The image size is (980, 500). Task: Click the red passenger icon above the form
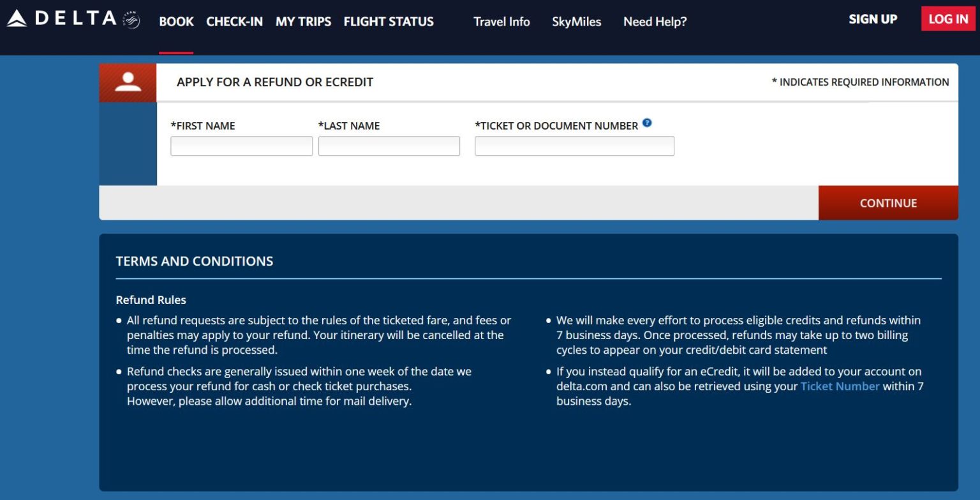click(127, 82)
